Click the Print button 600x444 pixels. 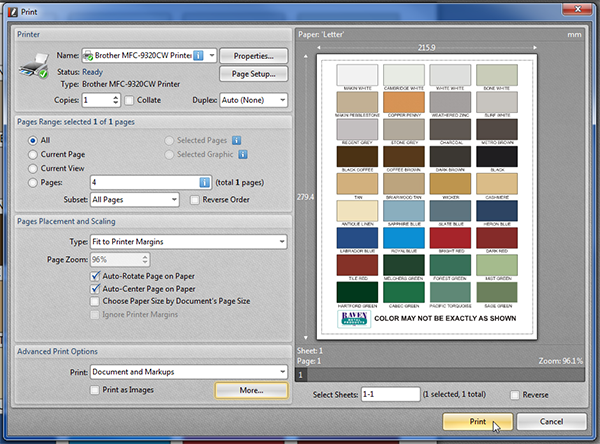click(478, 421)
